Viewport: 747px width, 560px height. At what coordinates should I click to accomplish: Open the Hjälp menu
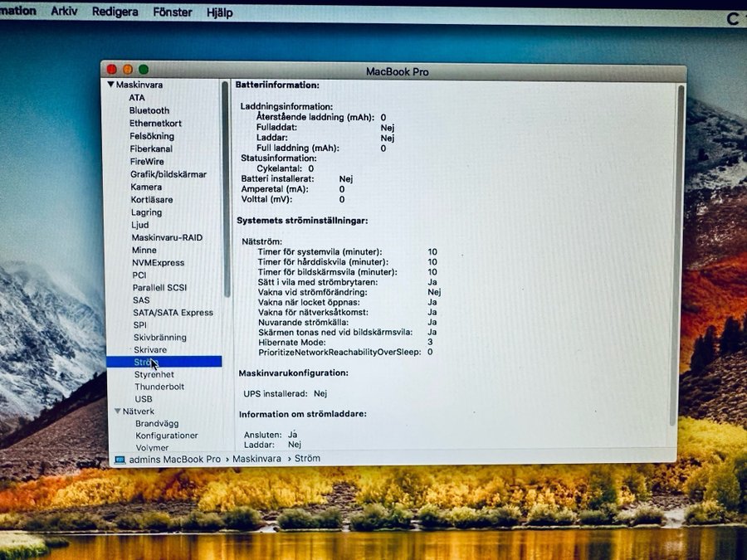click(218, 13)
